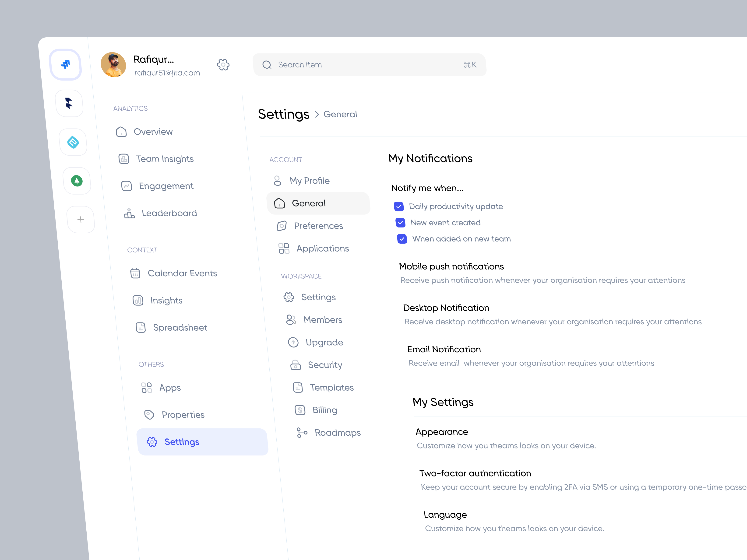Click the Spreadsheet document icon

click(141, 327)
